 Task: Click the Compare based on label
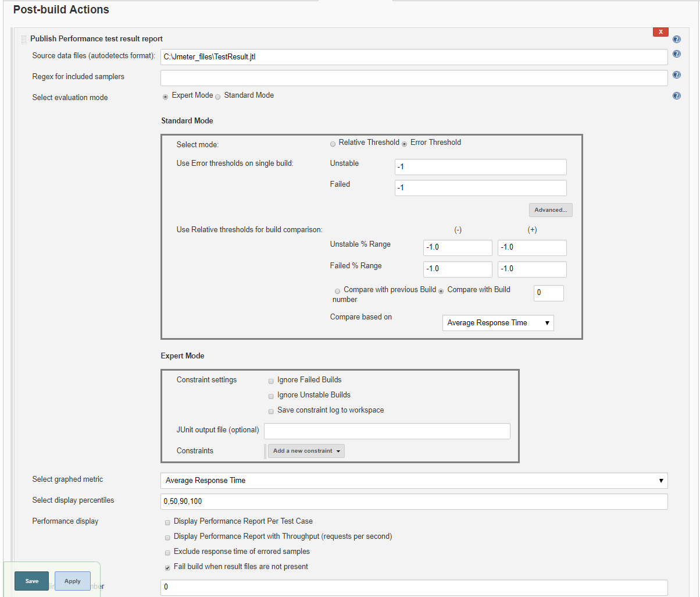coord(361,317)
